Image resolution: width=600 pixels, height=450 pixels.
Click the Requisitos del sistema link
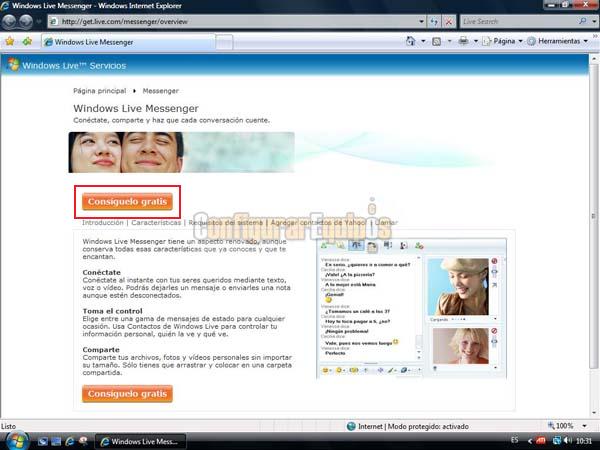click(226, 222)
